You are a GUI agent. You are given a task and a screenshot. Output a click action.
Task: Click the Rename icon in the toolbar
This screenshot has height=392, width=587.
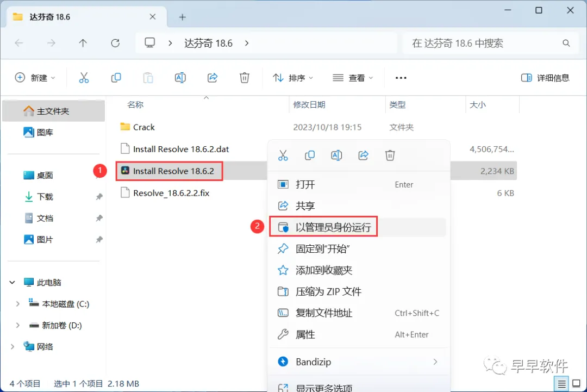[x=180, y=78]
